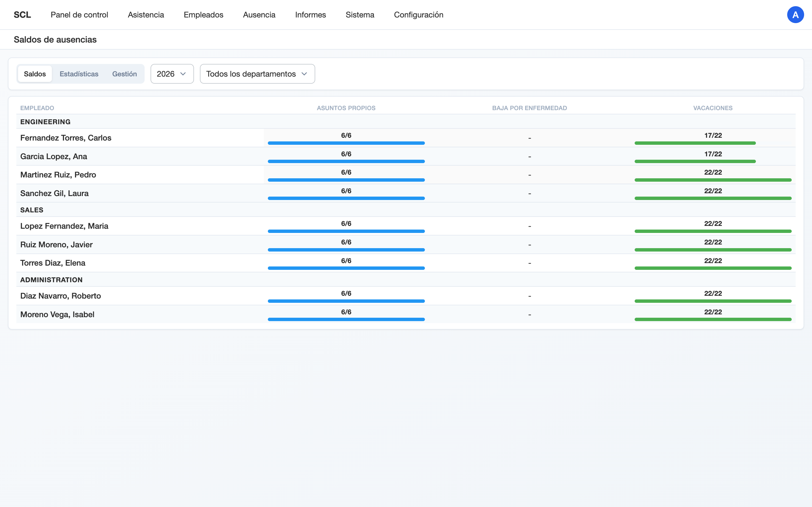The height and width of the screenshot is (507, 812).
Task: Open the Asistencia section
Action: pos(145,14)
